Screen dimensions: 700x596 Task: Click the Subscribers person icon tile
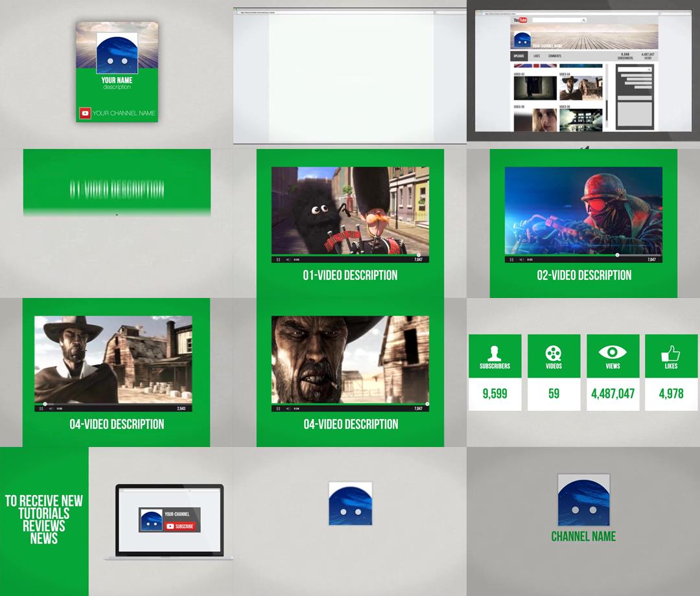point(495,356)
